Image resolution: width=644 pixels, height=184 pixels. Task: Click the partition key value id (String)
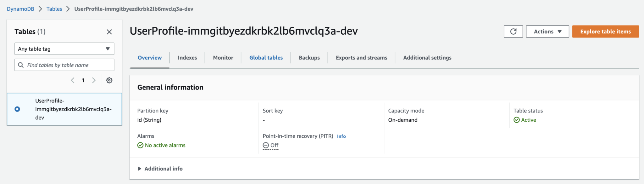pyautogui.click(x=149, y=120)
